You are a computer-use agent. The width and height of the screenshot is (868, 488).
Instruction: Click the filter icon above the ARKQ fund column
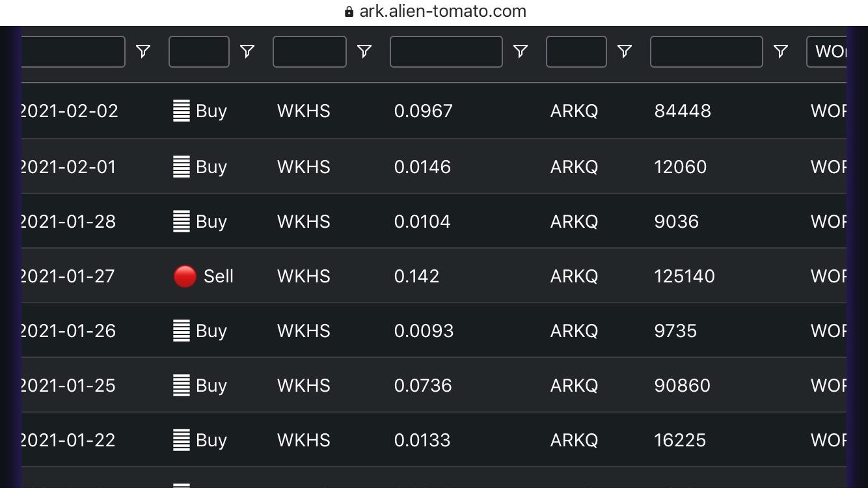625,51
